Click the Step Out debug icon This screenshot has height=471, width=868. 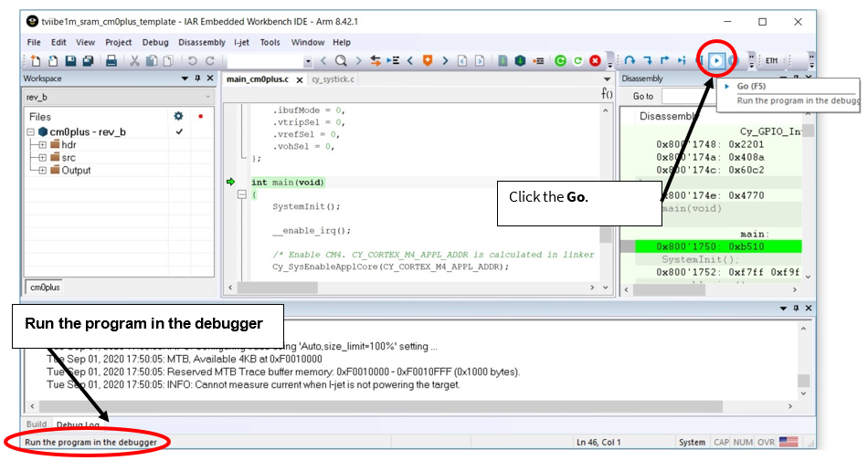pos(665,60)
